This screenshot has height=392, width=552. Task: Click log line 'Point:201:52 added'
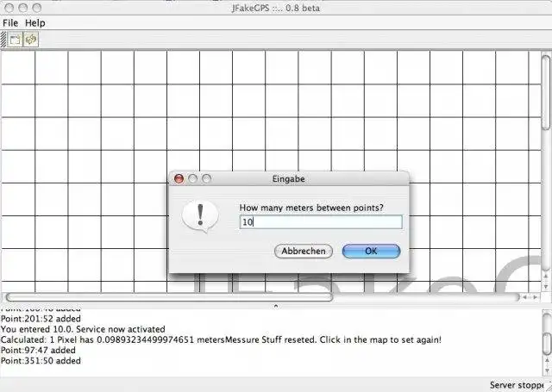pyautogui.click(x=41, y=319)
